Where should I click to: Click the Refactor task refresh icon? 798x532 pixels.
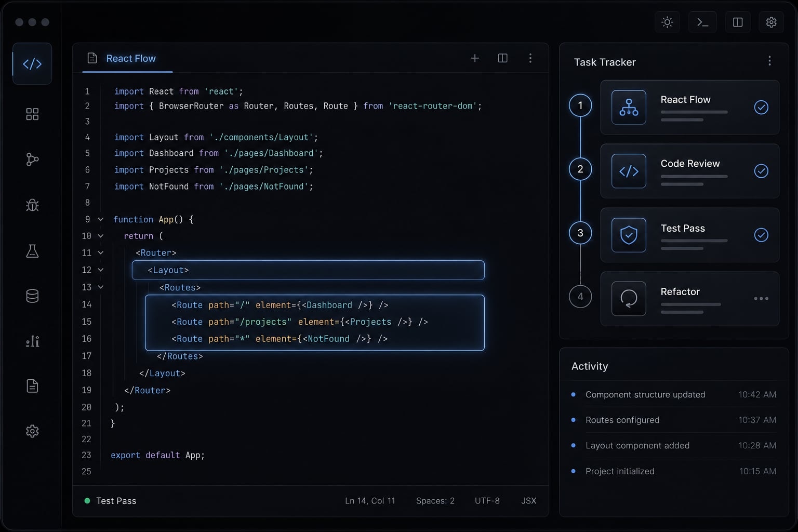click(x=629, y=299)
